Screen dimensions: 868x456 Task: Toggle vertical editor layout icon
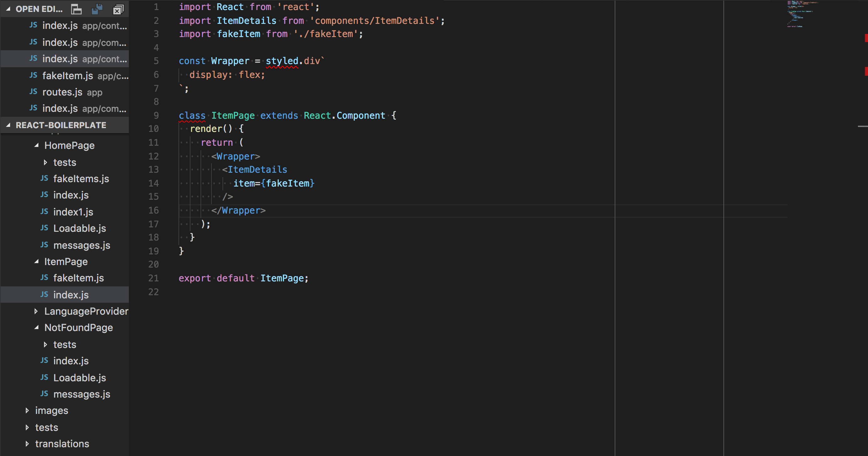(x=76, y=9)
